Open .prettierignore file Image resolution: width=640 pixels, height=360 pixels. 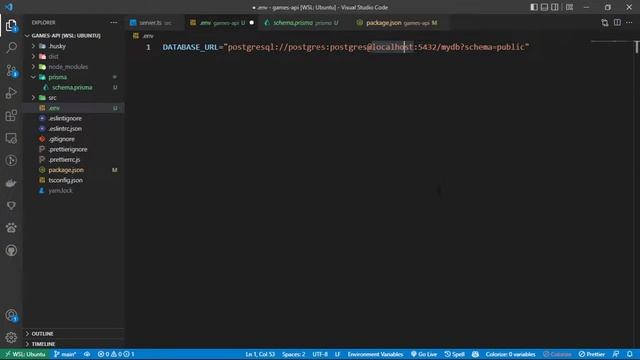tap(73, 149)
